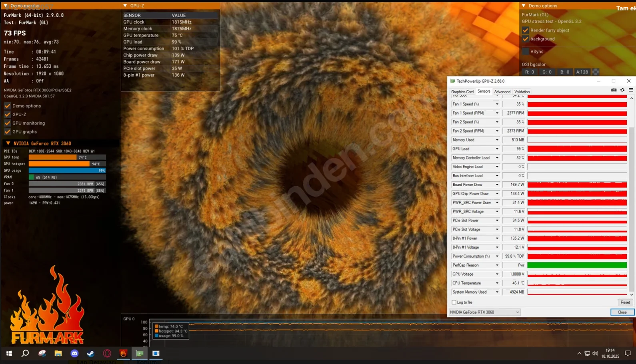636x364 pixels.
Task: Open NVIDIA GeForce RTX 3060 device dropdown
Action: 517,312
